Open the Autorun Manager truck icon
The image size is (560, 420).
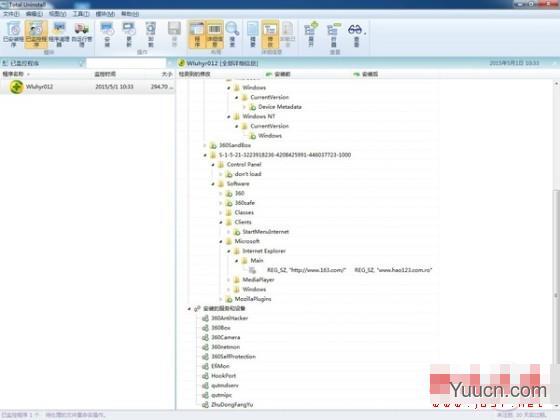tap(82, 34)
